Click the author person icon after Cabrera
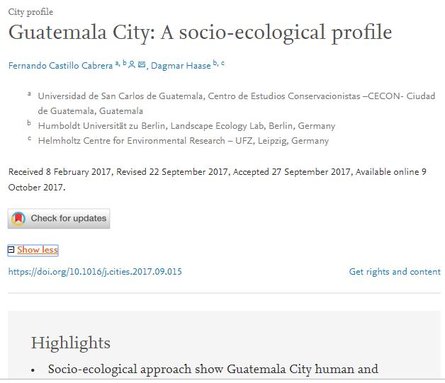 click(x=132, y=64)
